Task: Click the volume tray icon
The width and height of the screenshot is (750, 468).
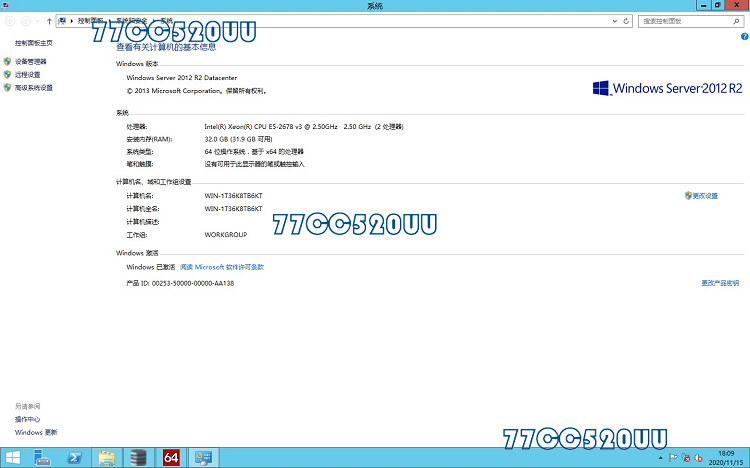Action: click(698, 458)
